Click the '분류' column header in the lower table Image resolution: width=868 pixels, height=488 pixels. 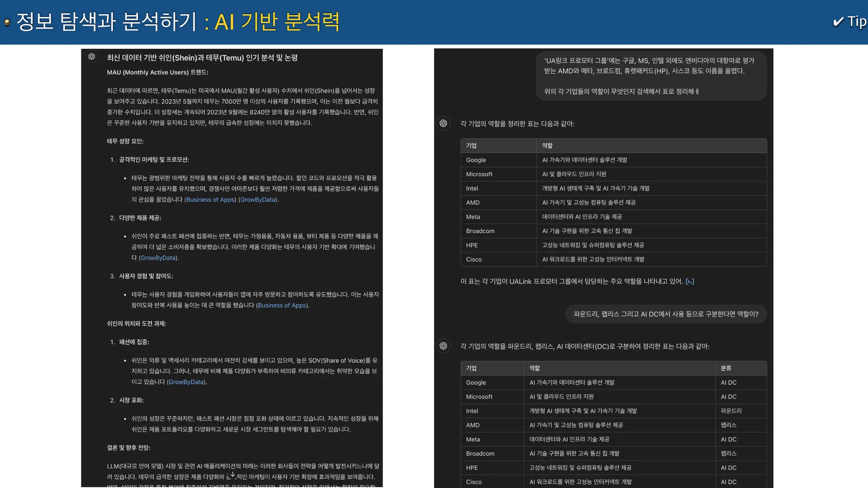726,368
